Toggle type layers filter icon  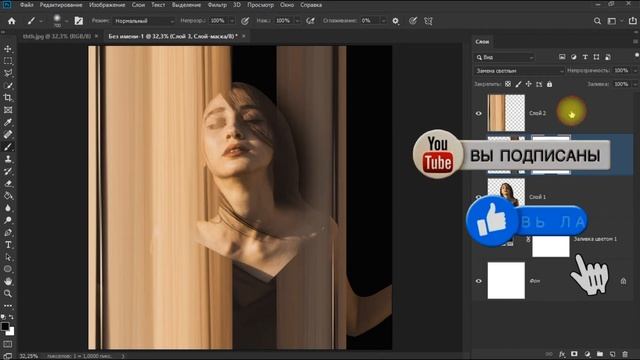coord(585,57)
